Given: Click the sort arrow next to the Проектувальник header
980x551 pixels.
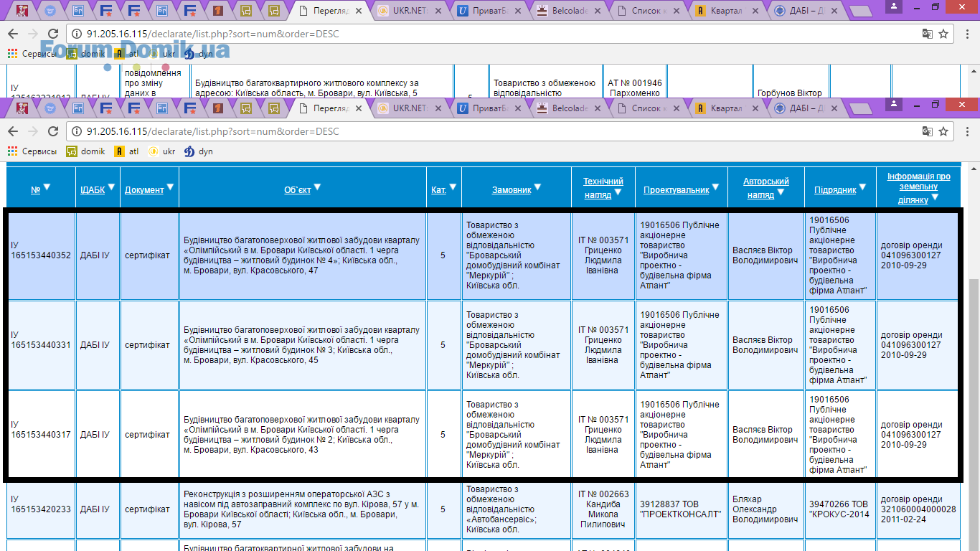Looking at the screenshot, I should [715, 187].
